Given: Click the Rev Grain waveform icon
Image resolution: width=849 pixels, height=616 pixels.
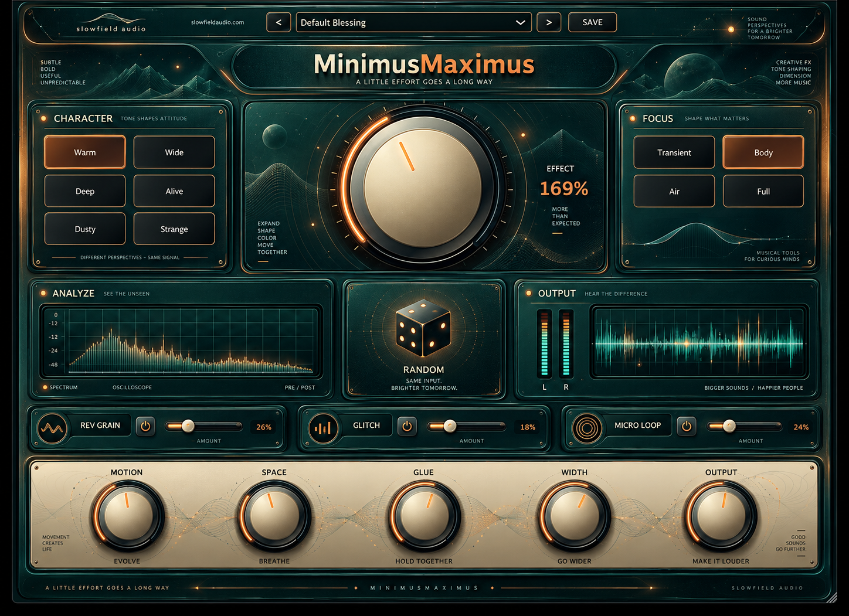Looking at the screenshot, I should [x=52, y=428].
